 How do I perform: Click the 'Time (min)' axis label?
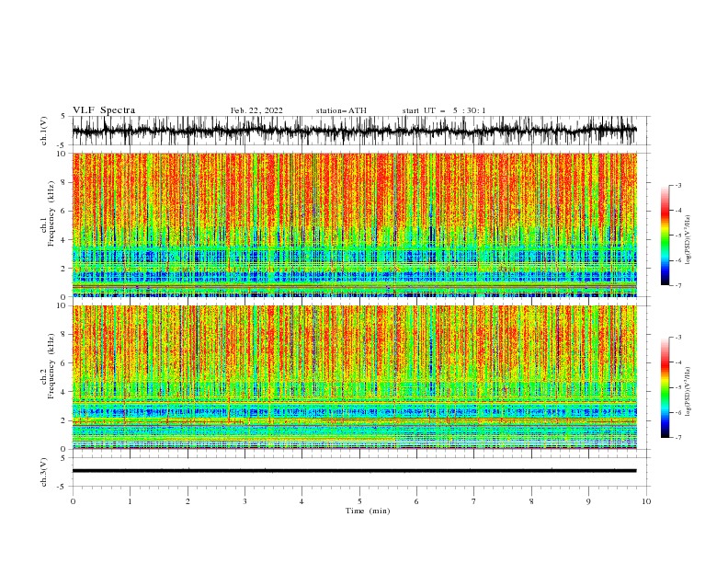tap(368, 511)
